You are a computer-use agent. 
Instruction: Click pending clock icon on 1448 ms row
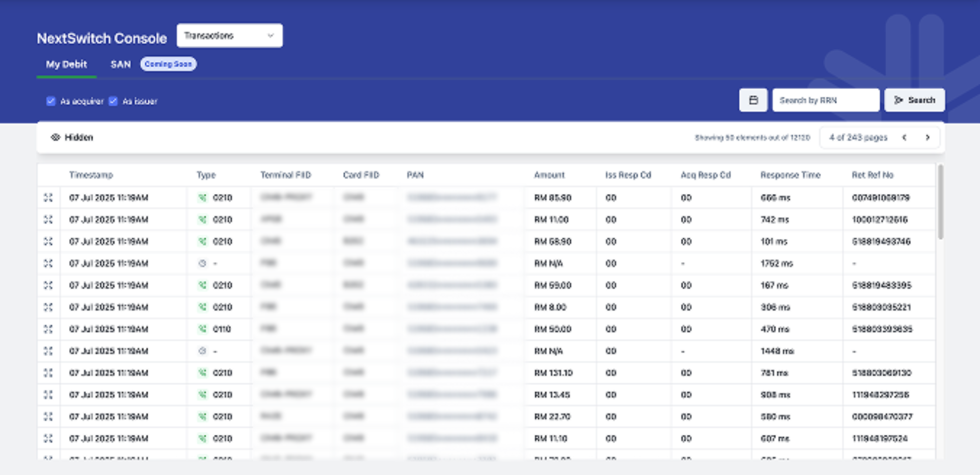[x=202, y=351]
